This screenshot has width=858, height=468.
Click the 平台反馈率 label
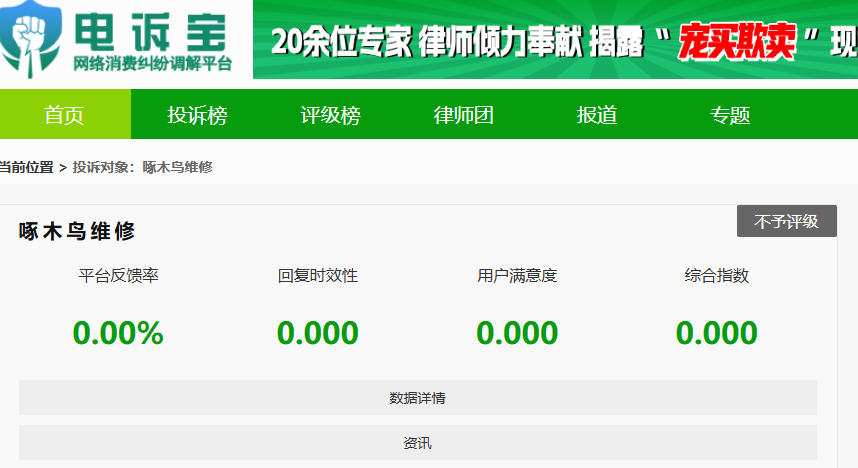118,275
